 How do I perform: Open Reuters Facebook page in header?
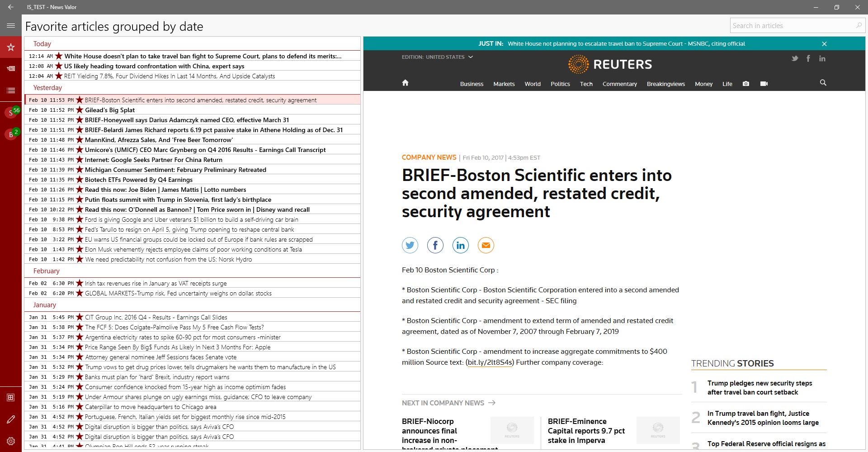(808, 58)
